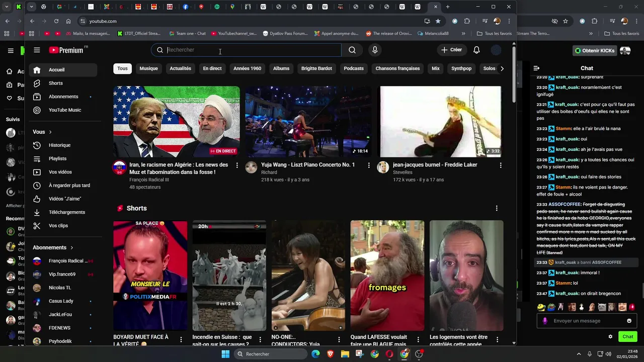This screenshot has width=644, height=362.
Task: Start voice search with microphone
Action: [374, 50]
